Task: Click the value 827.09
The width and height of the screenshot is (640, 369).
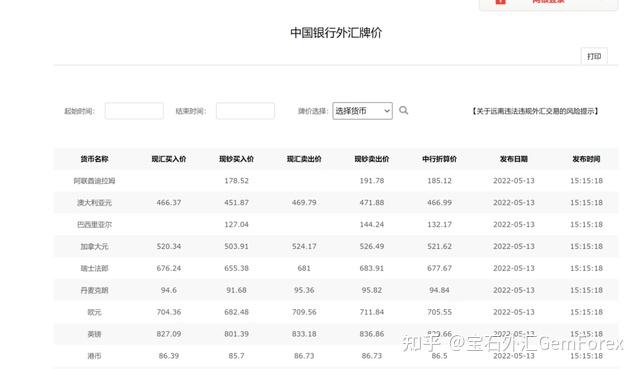Action: [x=169, y=334]
